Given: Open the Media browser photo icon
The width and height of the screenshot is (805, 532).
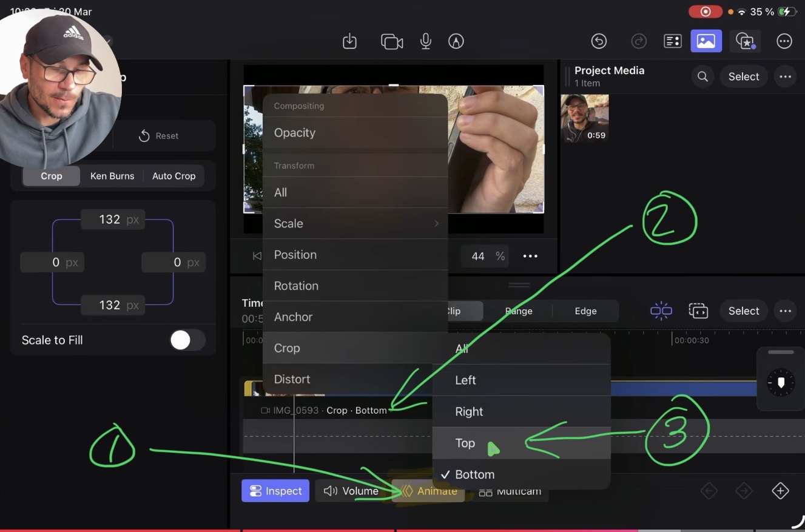Looking at the screenshot, I should click(x=706, y=41).
